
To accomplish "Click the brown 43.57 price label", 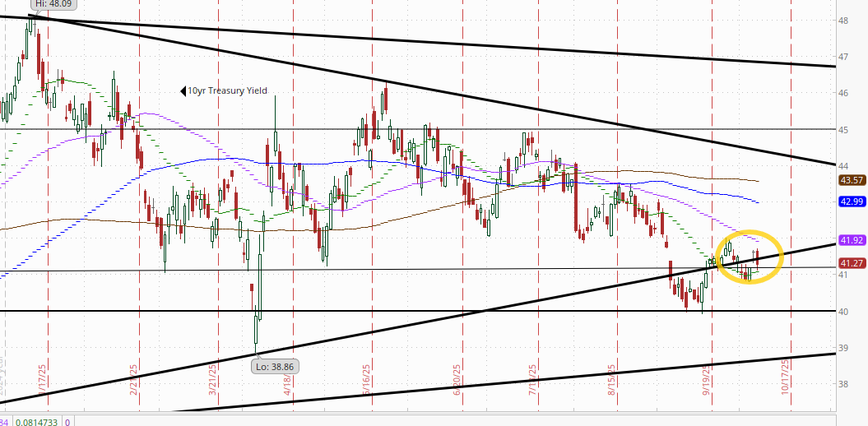I will pos(852,180).
